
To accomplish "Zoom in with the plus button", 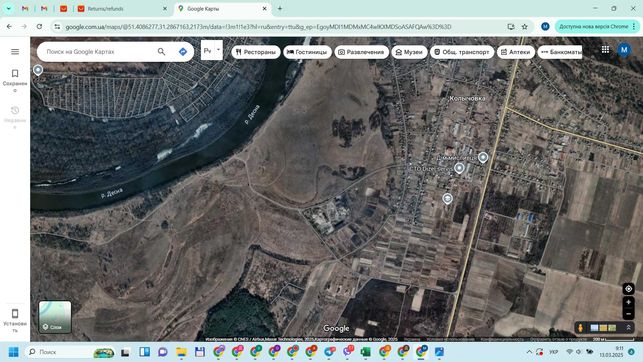I will [628, 302].
